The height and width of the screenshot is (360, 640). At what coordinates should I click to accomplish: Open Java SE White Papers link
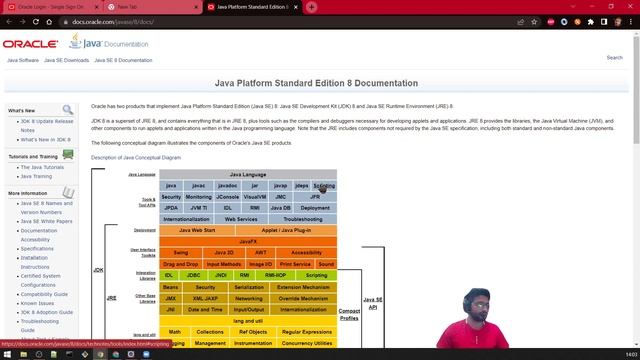[x=46, y=221]
